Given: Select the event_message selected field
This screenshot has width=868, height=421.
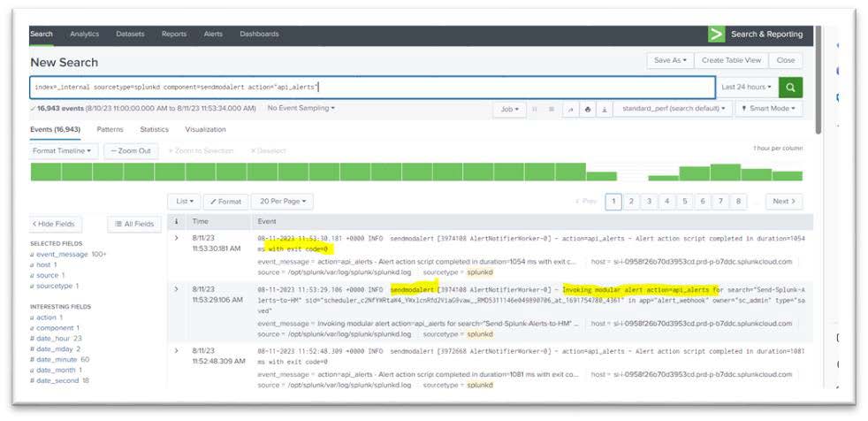Looking at the screenshot, I should click(62, 254).
